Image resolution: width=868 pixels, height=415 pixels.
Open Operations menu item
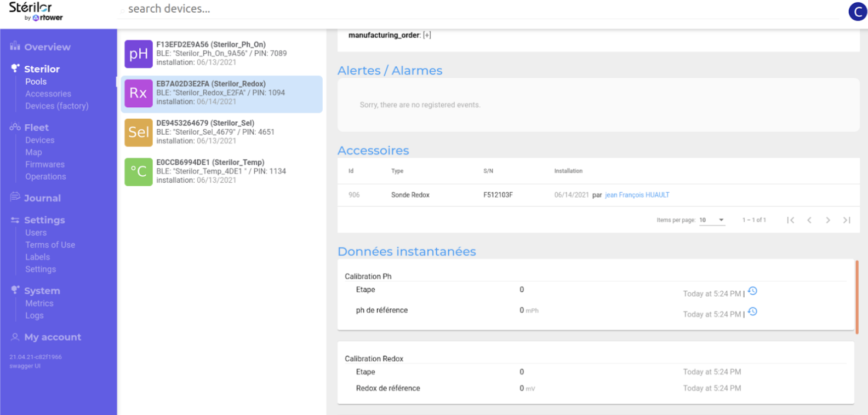click(45, 176)
